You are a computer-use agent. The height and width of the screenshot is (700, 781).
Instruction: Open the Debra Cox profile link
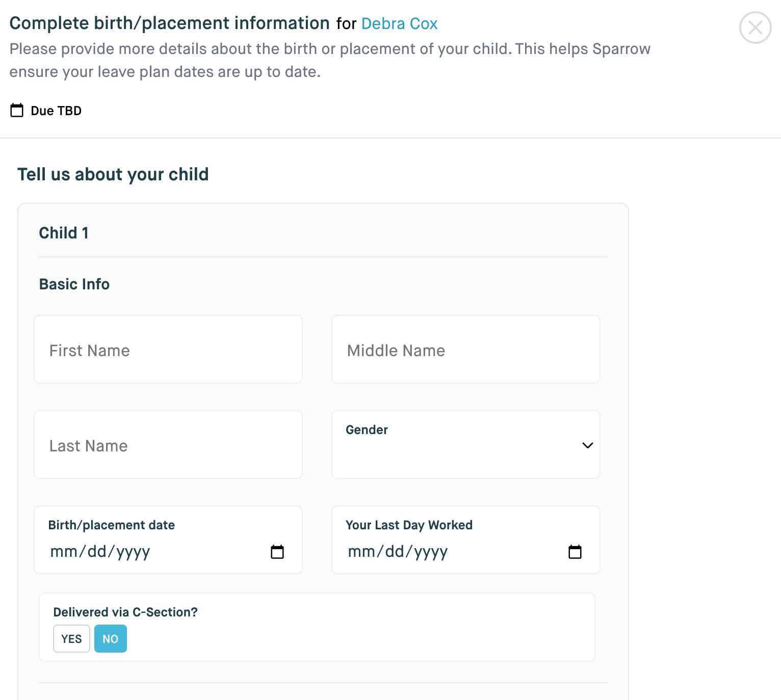pyautogui.click(x=399, y=23)
